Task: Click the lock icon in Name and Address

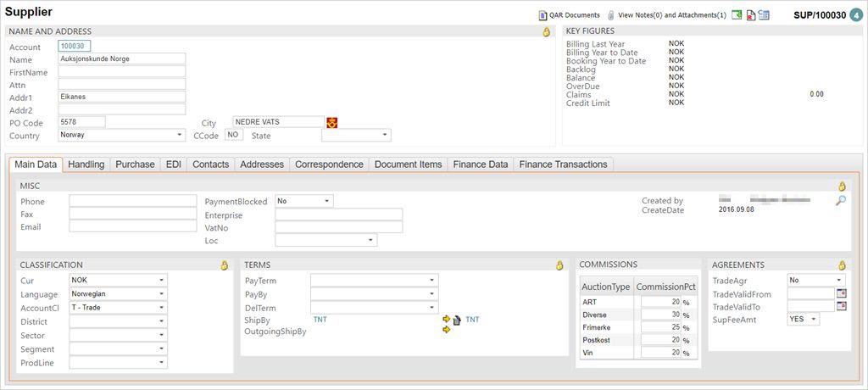Action: click(x=547, y=31)
